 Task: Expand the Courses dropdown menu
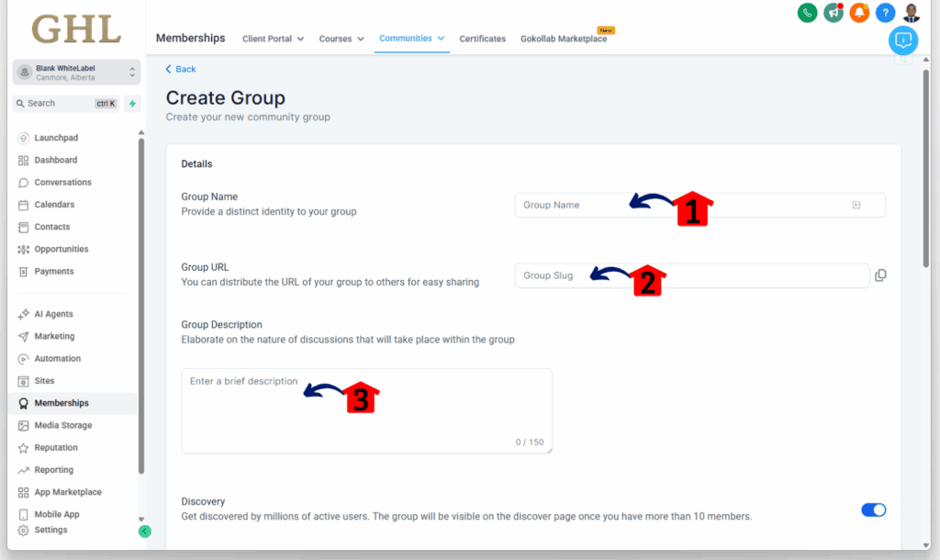341,39
